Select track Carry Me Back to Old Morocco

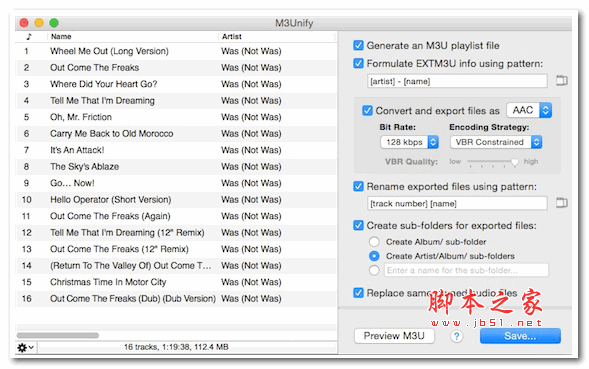click(x=176, y=134)
